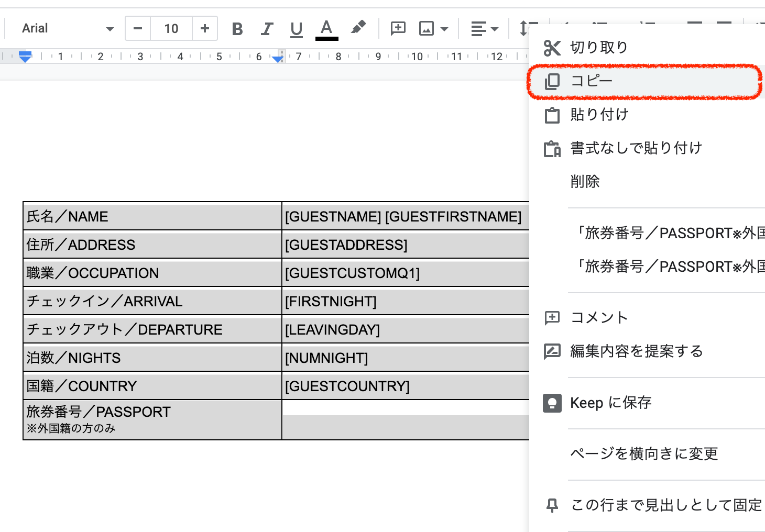Select 切り取り in the context menu
765x532 pixels.
(599, 48)
